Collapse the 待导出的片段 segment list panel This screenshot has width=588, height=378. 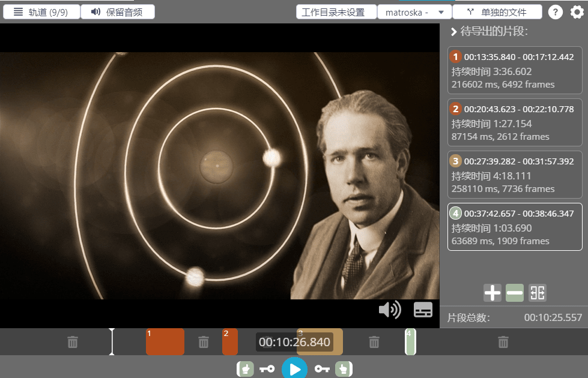pos(454,32)
